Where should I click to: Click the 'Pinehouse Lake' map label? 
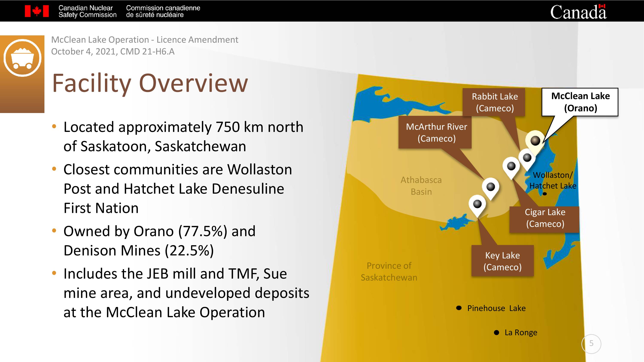(x=496, y=308)
